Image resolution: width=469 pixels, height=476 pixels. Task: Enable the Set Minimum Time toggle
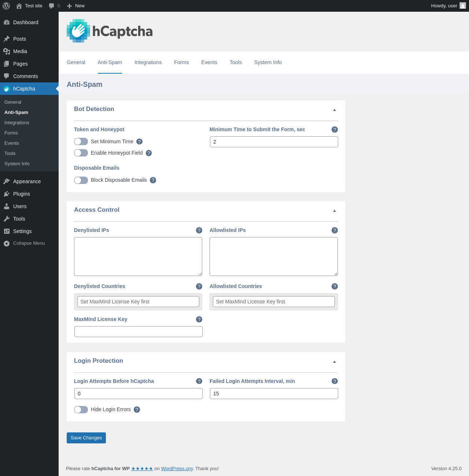pyautogui.click(x=81, y=142)
